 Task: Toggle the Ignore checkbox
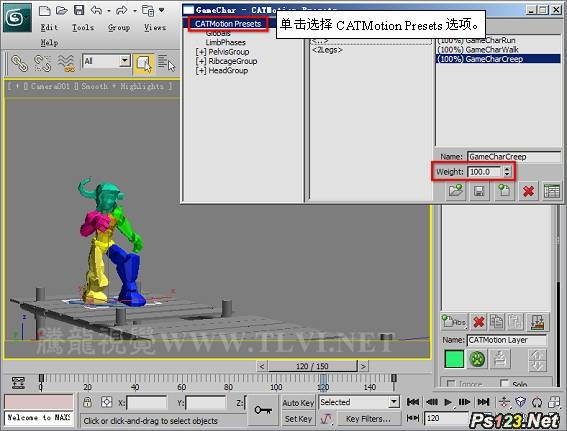pyautogui.click(x=451, y=384)
